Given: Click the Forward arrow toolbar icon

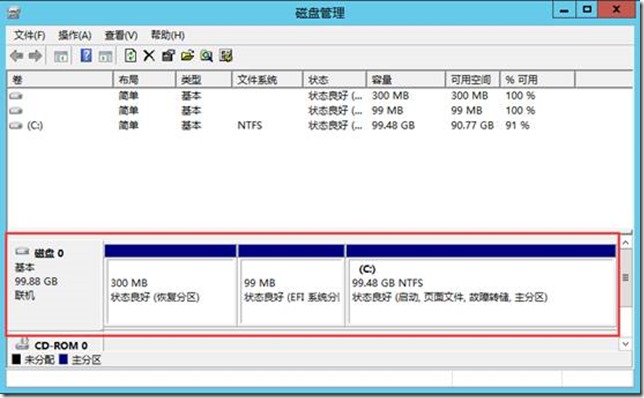Looking at the screenshot, I should [35, 56].
